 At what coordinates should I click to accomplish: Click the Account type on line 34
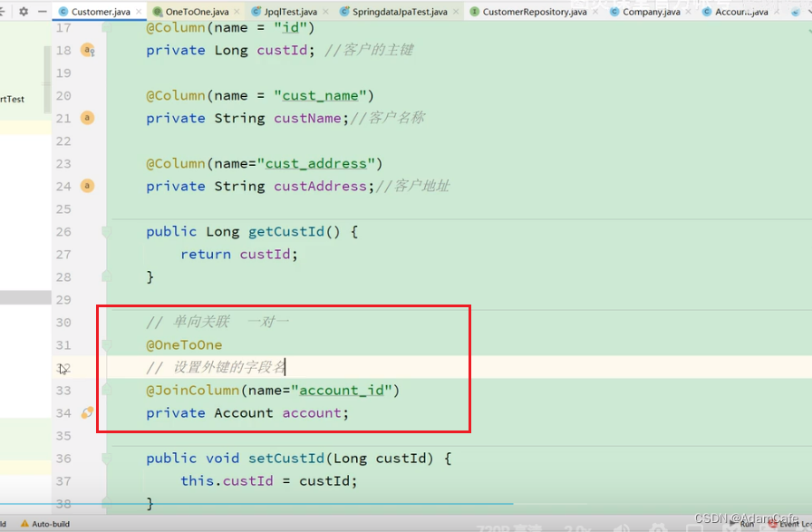(244, 413)
